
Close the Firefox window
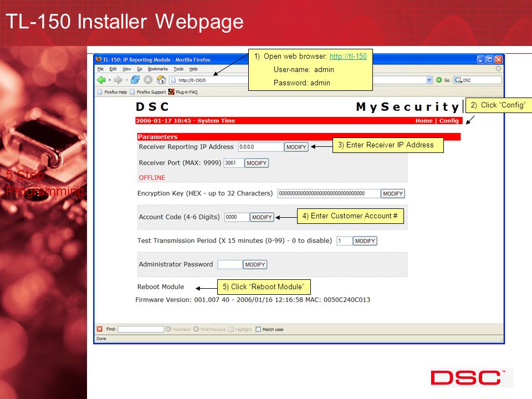[498, 59]
